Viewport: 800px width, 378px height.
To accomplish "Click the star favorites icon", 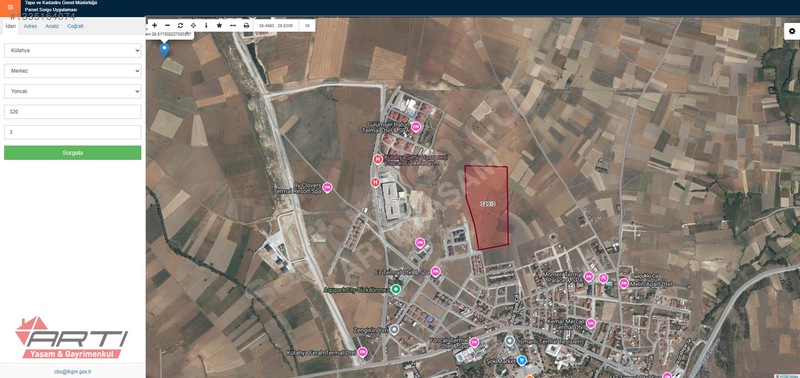I will 219,25.
